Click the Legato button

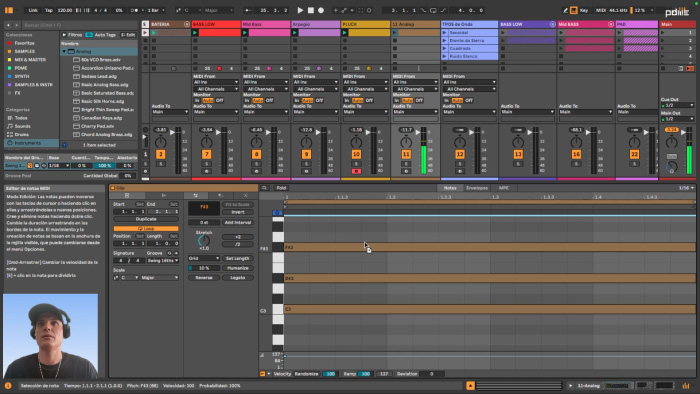pyautogui.click(x=238, y=278)
